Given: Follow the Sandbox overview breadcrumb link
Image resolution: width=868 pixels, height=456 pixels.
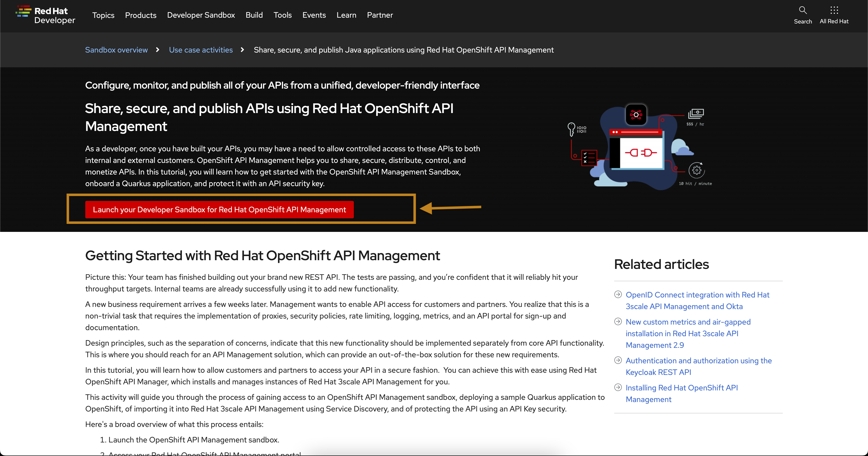Looking at the screenshot, I should click(x=116, y=50).
